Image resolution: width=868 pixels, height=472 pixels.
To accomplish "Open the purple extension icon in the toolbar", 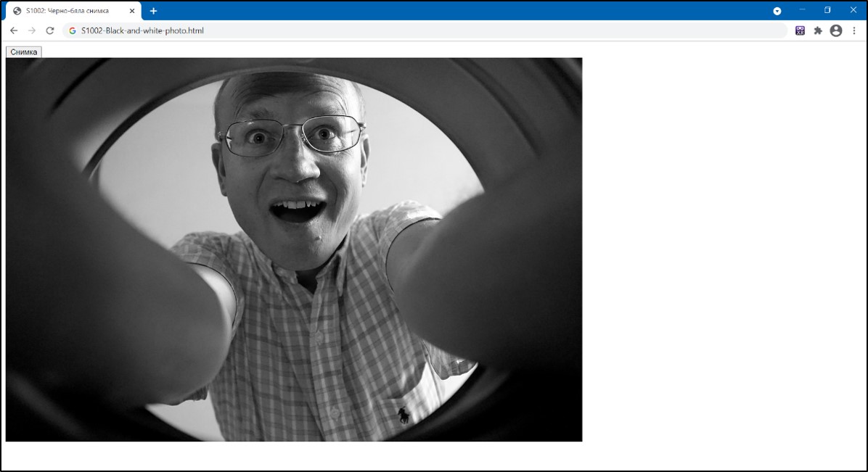I will 800,30.
